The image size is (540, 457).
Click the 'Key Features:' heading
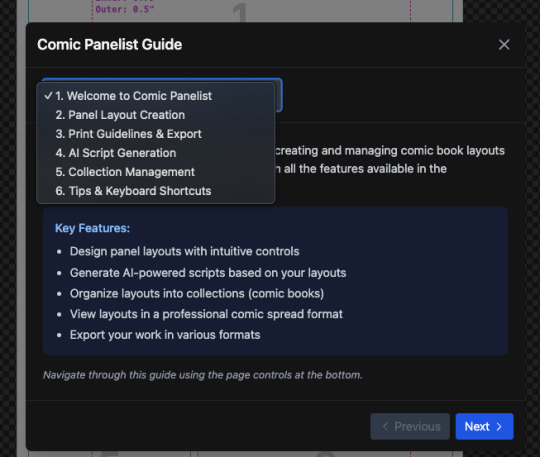tap(92, 228)
